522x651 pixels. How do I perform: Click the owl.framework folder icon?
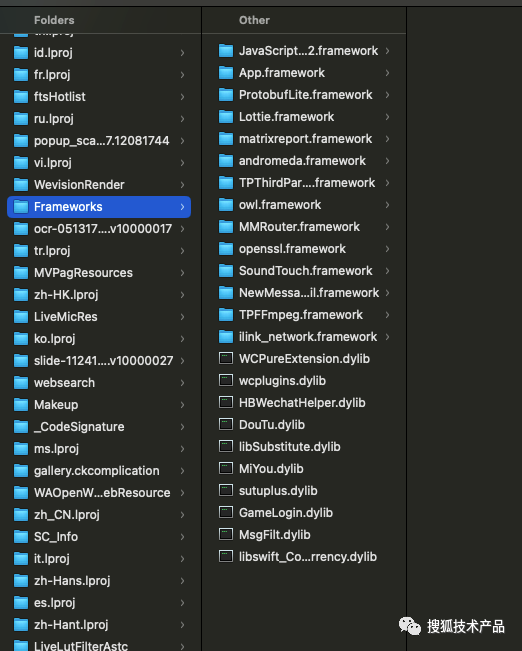[x=226, y=205]
